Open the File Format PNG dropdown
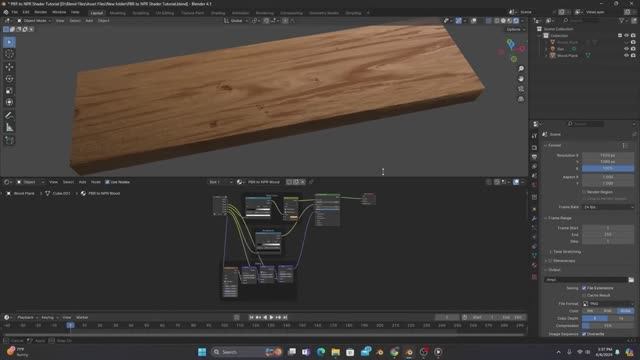 pyautogui.click(x=608, y=304)
